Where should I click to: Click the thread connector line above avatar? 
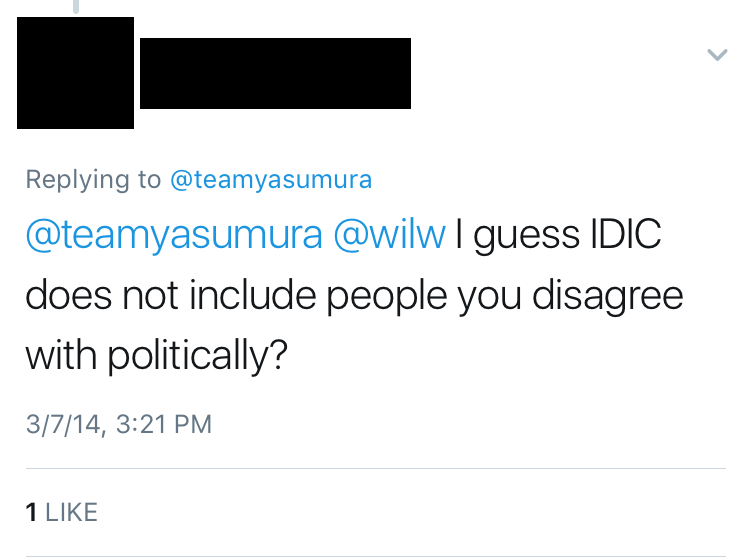pos(76,7)
